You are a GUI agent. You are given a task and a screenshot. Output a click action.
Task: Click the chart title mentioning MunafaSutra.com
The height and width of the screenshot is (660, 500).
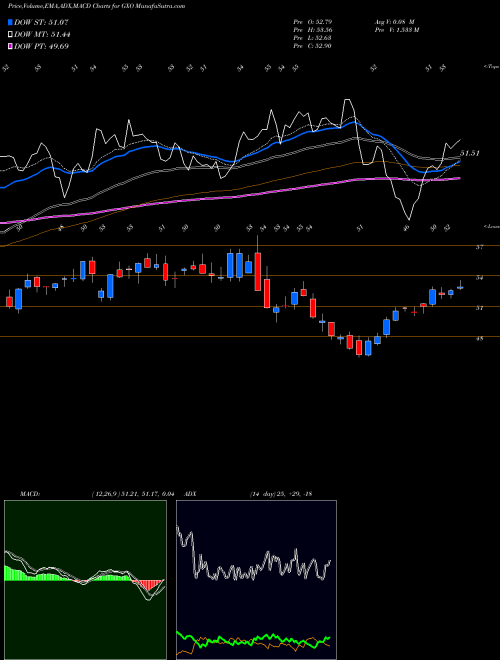click(x=96, y=6)
